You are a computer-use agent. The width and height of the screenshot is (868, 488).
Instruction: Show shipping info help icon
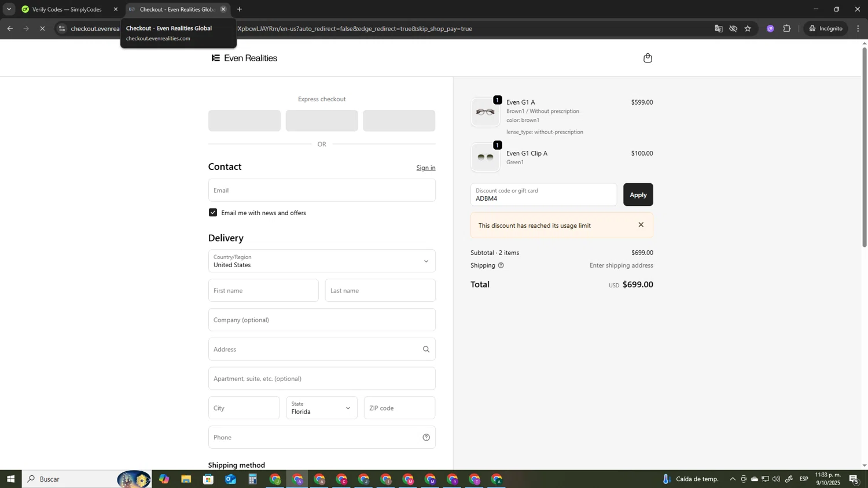point(501,265)
